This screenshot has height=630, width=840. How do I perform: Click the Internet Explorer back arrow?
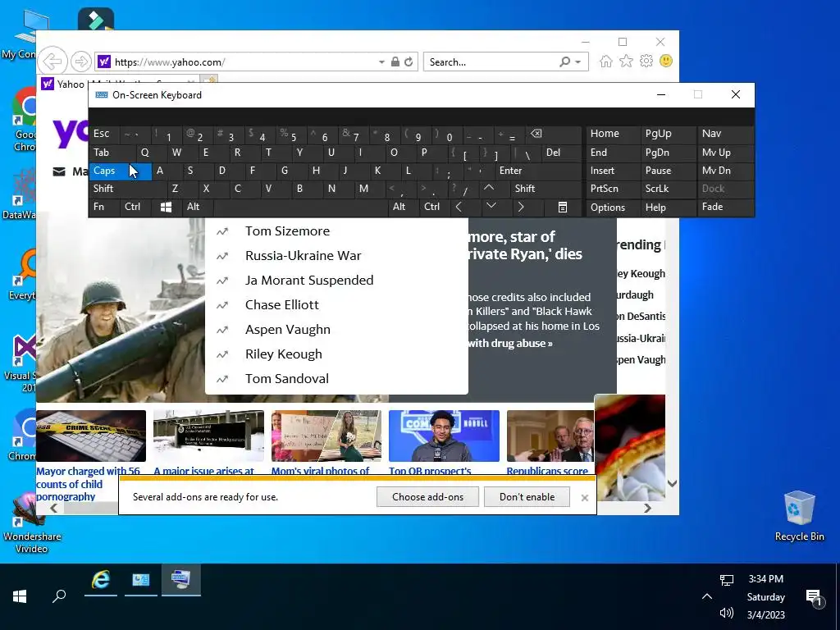click(52, 61)
